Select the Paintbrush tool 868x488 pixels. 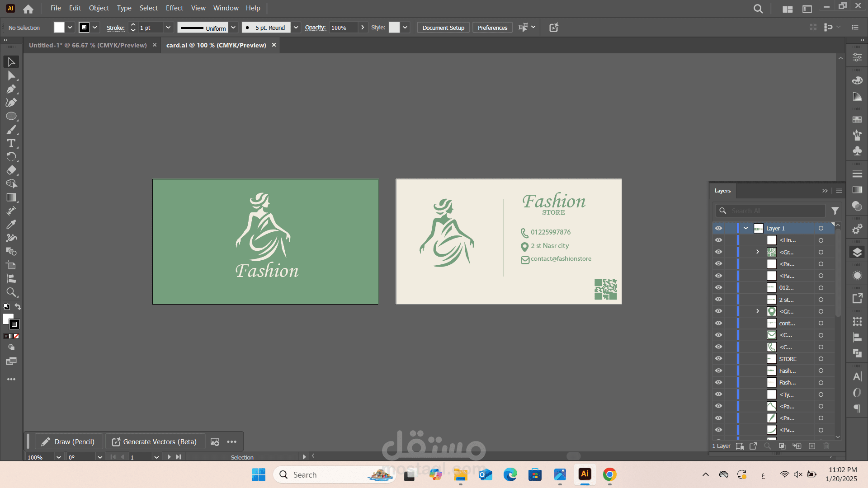pyautogui.click(x=11, y=130)
